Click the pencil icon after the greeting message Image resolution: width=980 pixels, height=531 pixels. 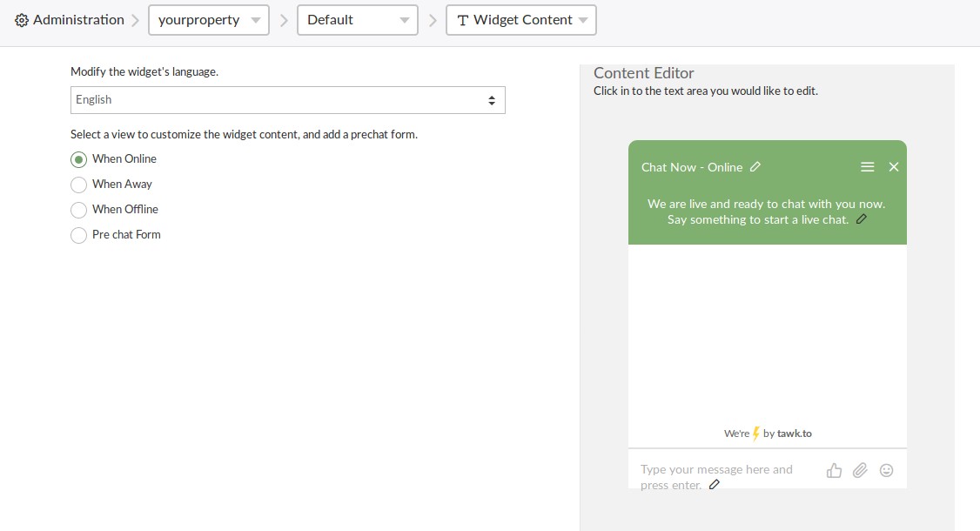click(862, 219)
